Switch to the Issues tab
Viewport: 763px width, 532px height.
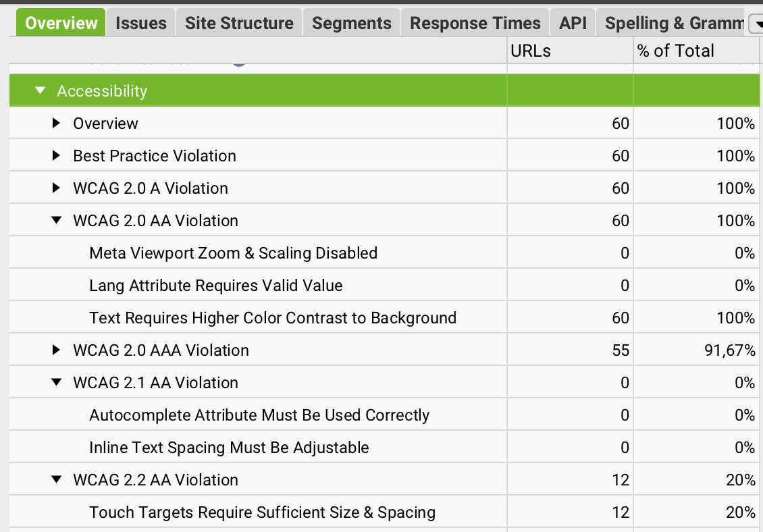point(140,24)
